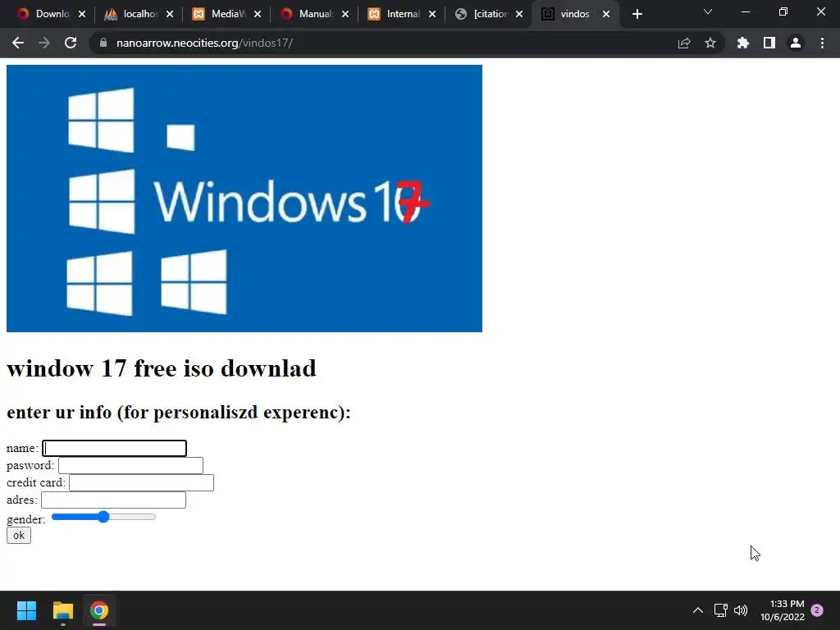Image resolution: width=840 pixels, height=630 pixels.
Task: Reload the page with the refresh icon
Action: (x=71, y=43)
